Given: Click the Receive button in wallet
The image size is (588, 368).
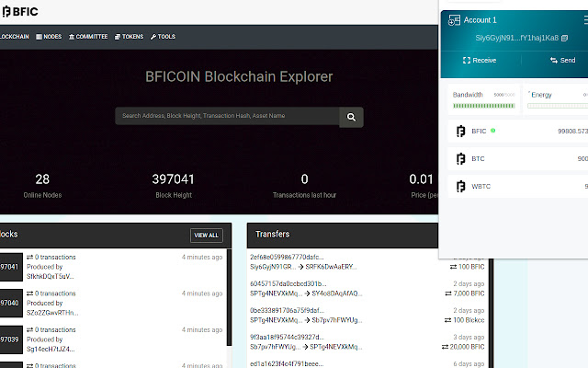Looking at the screenshot, I should (480, 61).
